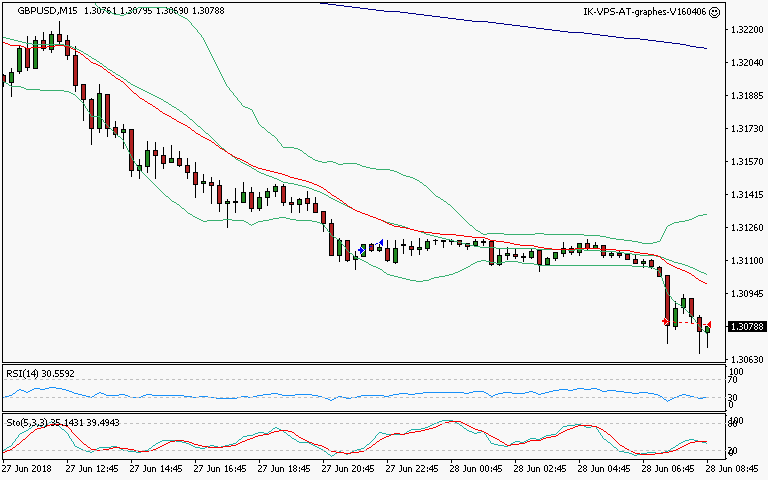Viewport: 768px width, 480px height.
Task: Click the 28 Jun 08:45 time label
Action: (x=731, y=467)
